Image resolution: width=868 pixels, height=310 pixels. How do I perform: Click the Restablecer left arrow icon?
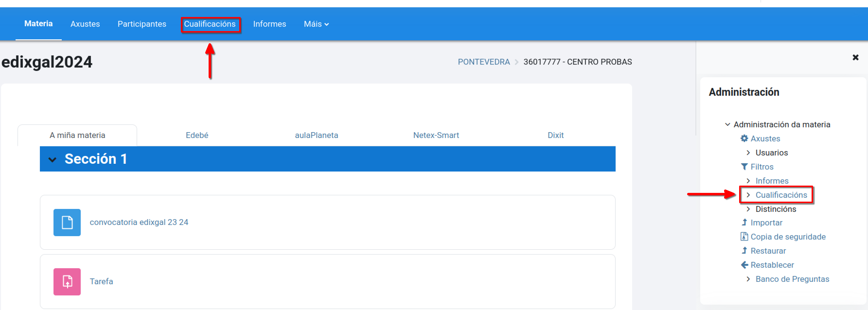coord(744,265)
